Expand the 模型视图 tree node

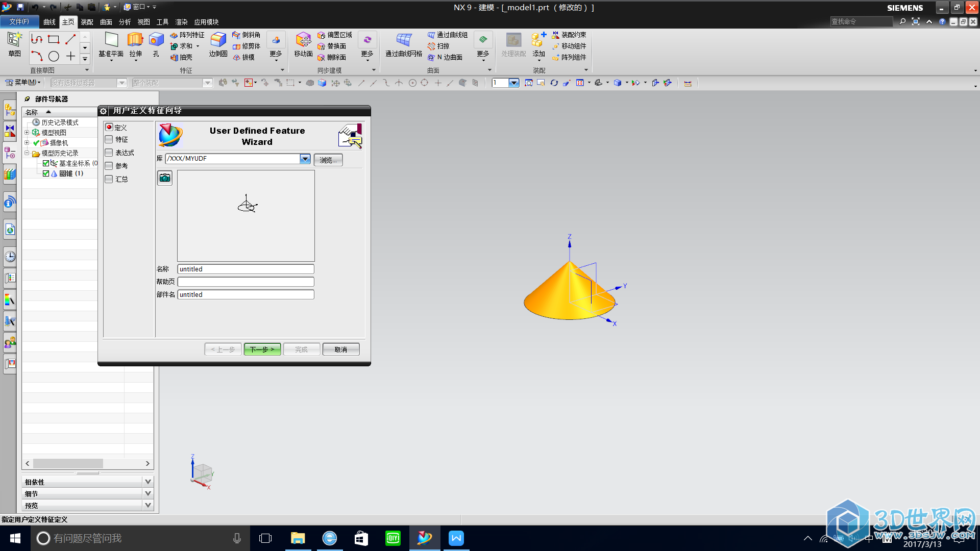tap(27, 132)
